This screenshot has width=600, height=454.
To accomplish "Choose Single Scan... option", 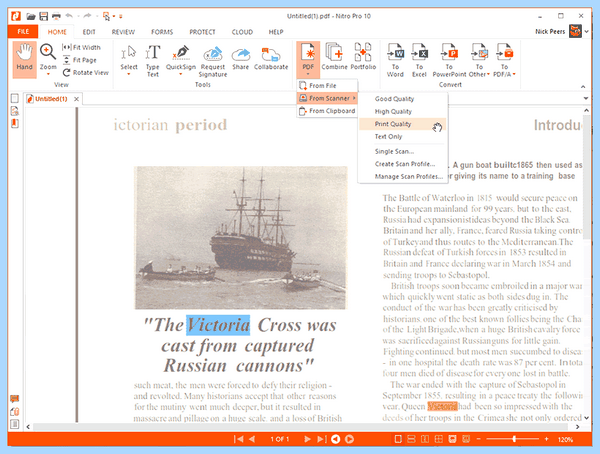I will click(x=402, y=152).
